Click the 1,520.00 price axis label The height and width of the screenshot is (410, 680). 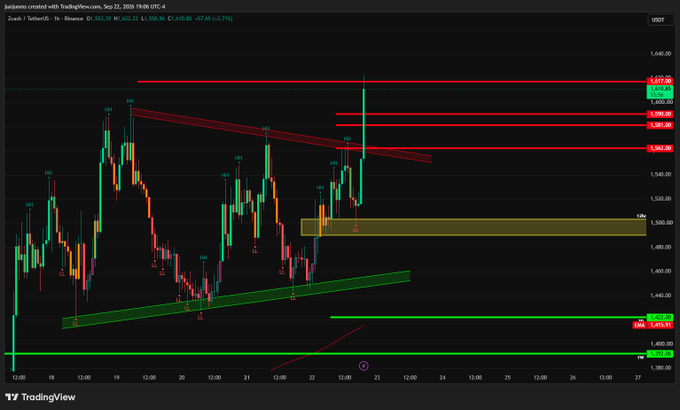coord(661,199)
